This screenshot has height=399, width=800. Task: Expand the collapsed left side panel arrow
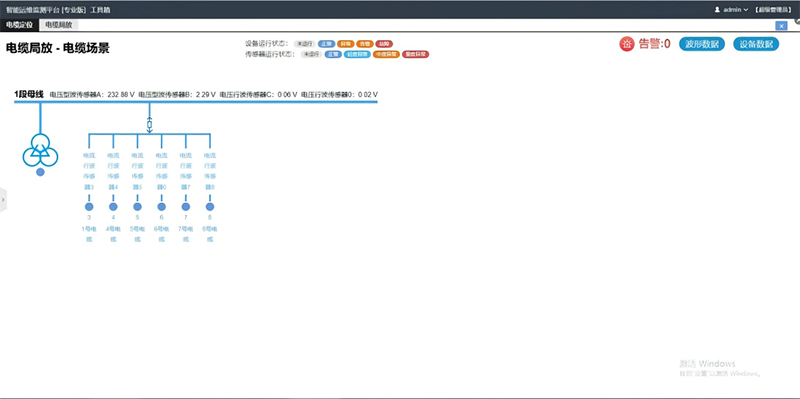click(x=3, y=200)
